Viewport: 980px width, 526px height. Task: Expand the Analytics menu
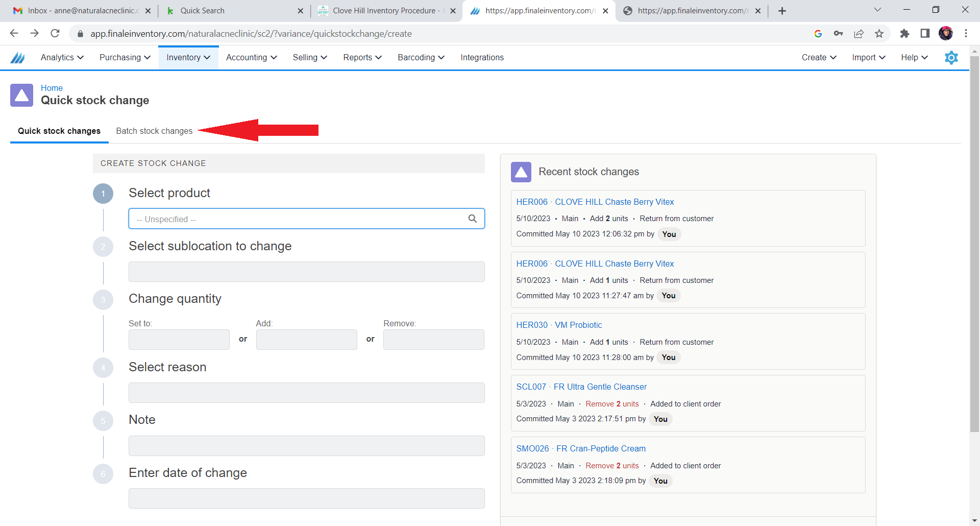pos(62,58)
